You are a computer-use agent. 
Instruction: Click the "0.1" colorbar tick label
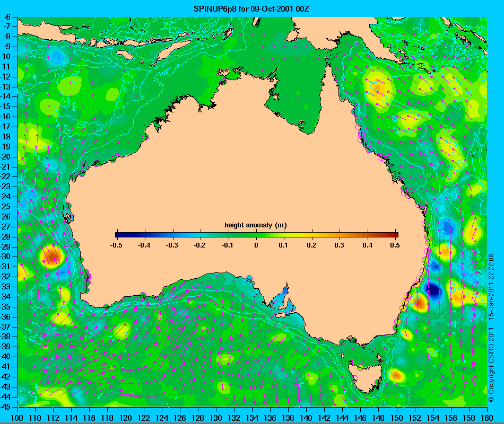283,245
